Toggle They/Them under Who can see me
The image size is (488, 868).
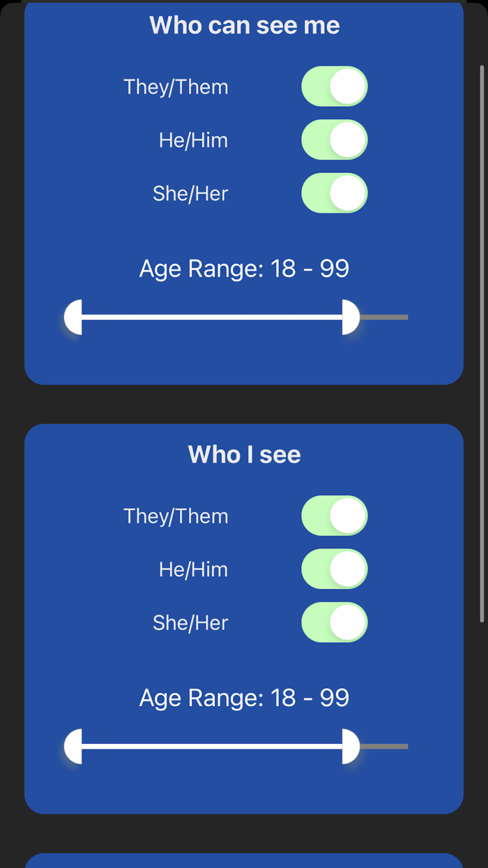point(334,87)
